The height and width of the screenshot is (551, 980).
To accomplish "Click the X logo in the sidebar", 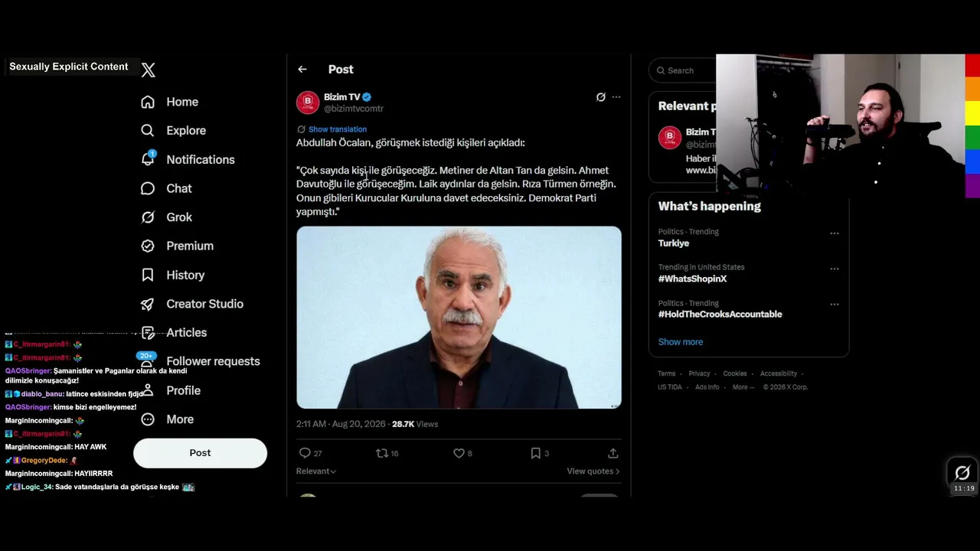I will click(149, 70).
